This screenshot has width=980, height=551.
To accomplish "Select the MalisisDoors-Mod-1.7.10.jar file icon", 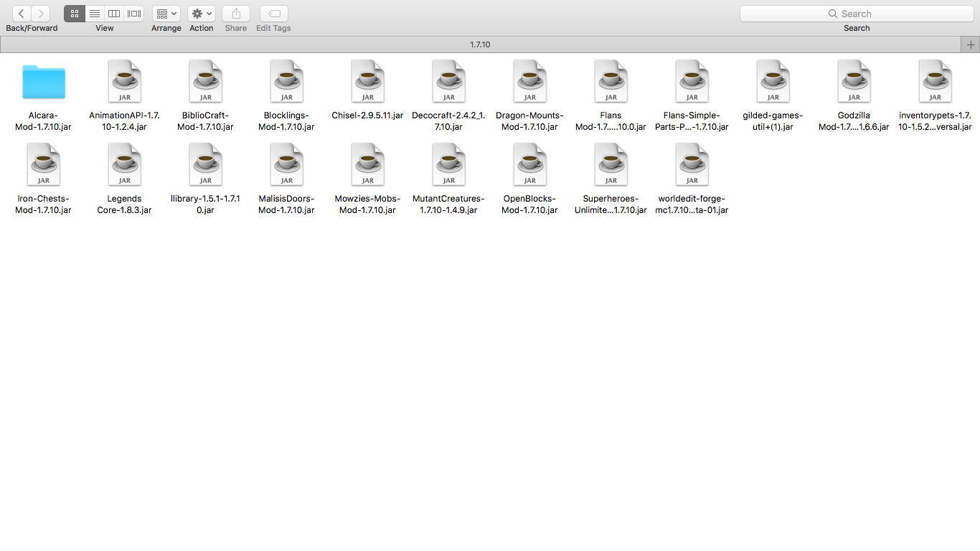I will [x=287, y=164].
